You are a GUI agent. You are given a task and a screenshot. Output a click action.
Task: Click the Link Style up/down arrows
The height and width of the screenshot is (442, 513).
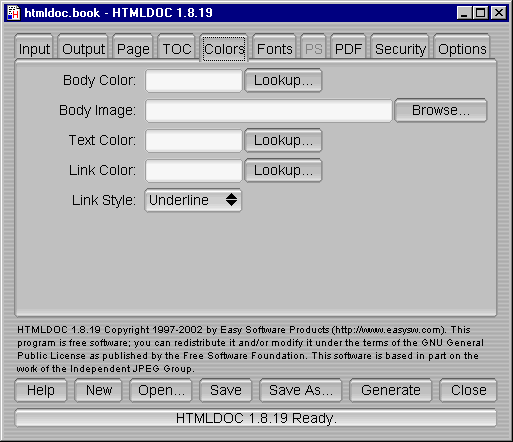231,200
